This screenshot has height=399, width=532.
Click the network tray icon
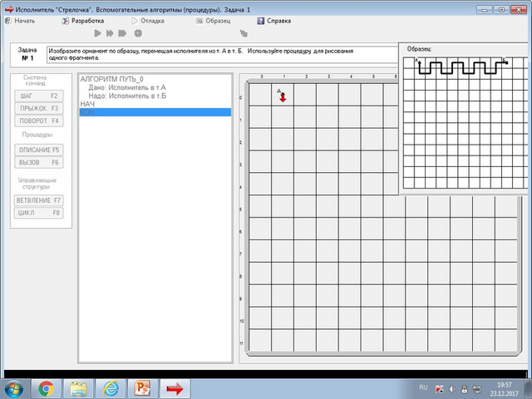click(x=477, y=389)
